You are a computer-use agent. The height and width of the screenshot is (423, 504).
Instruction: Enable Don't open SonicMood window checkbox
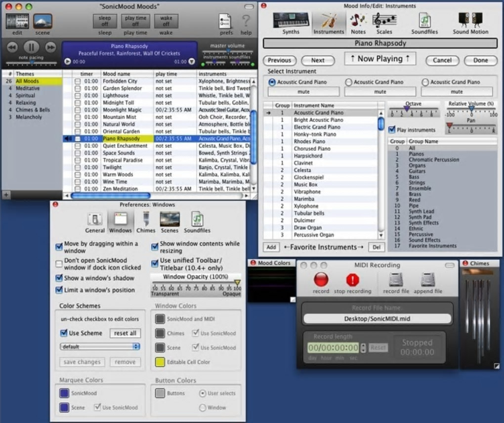[x=59, y=264]
